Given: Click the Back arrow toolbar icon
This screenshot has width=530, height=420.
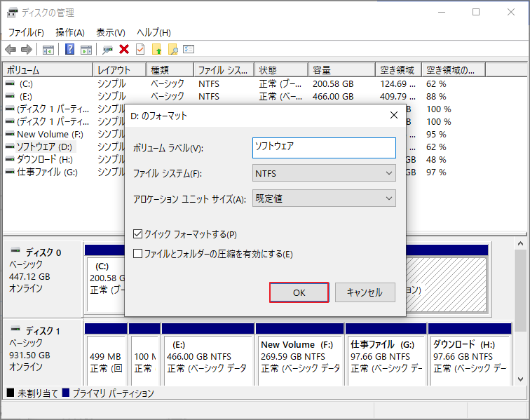Looking at the screenshot, I should click(11, 50).
